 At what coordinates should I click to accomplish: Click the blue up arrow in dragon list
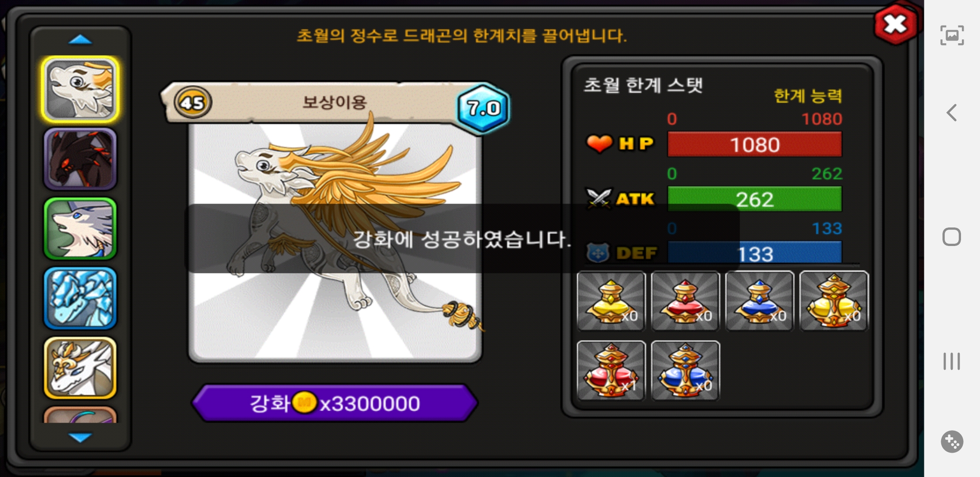point(80,40)
